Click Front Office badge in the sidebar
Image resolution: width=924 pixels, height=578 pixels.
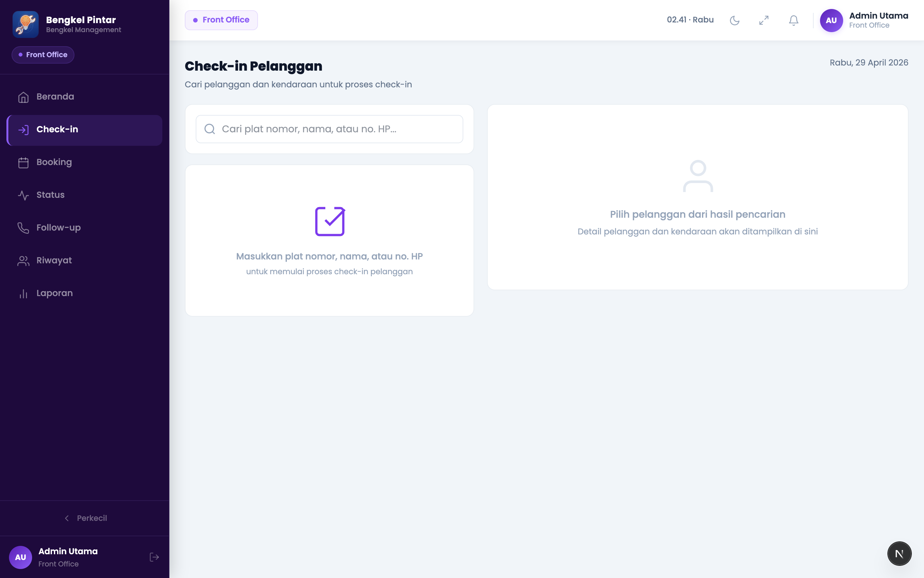(x=43, y=55)
